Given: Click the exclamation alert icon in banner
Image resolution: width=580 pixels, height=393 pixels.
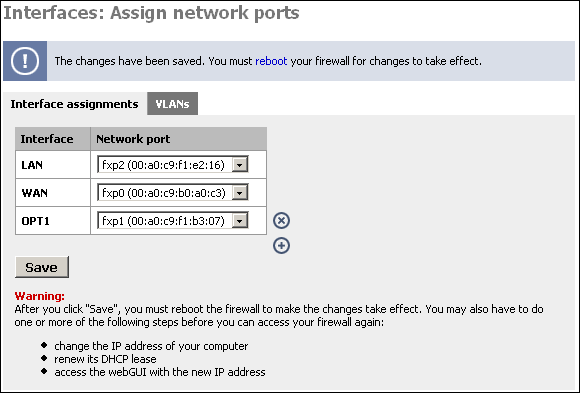Looking at the screenshot, I should click(x=25, y=61).
